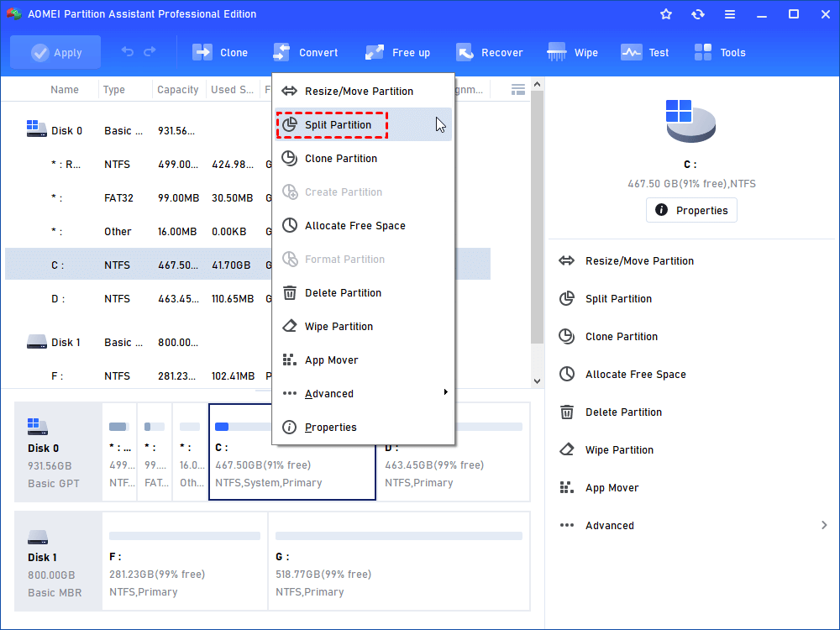
Task: Open the hamburger menu in title bar
Action: [x=730, y=14]
